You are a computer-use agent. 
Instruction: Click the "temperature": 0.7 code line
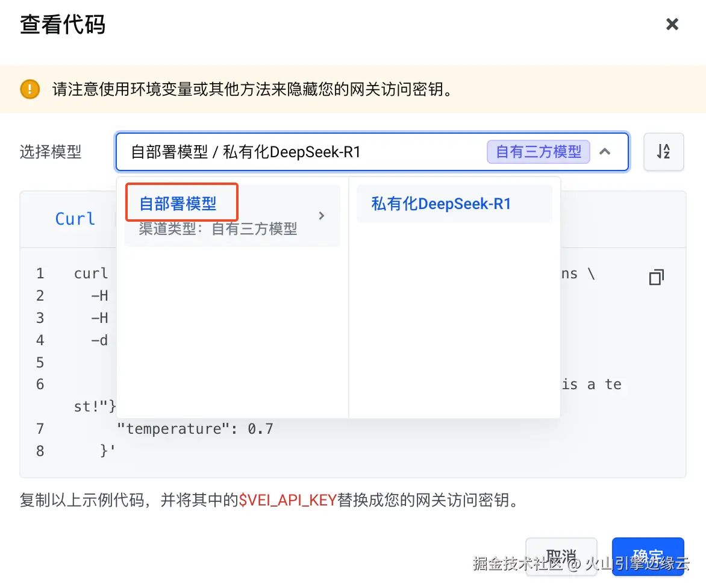195,428
